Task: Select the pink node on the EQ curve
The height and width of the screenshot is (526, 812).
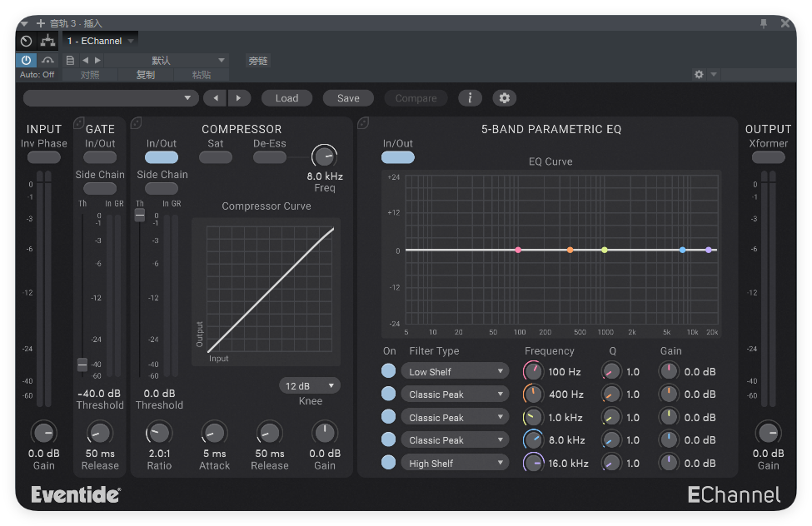Action: pyautogui.click(x=518, y=250)
